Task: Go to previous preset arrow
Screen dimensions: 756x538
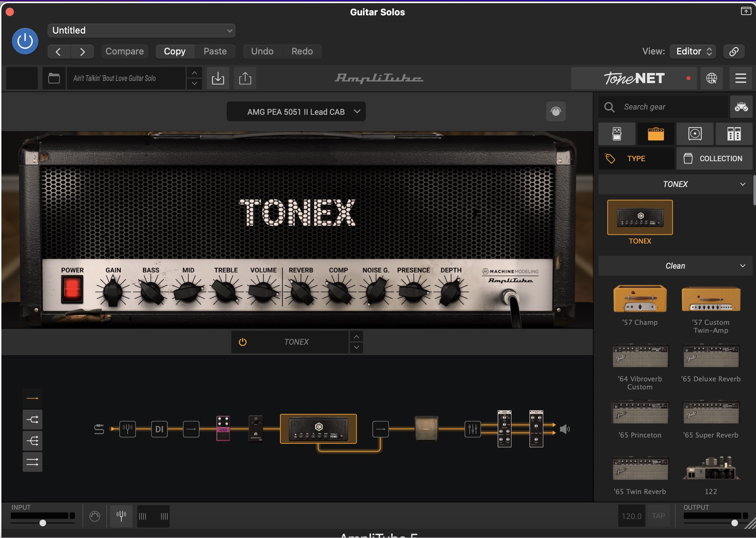Action: [x=59, y=52]
